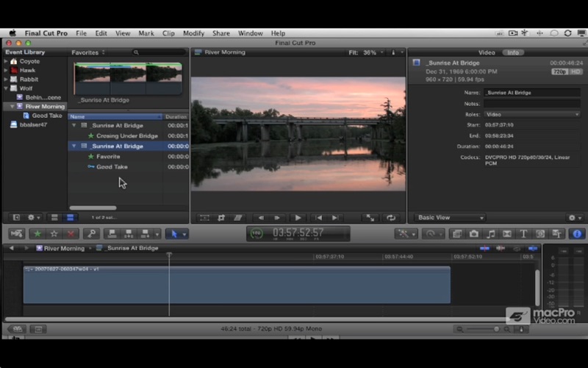Image resolution: width=588 pixels, height=368 pixels.
Task: Open the Share menu
Action: (221, 33)
